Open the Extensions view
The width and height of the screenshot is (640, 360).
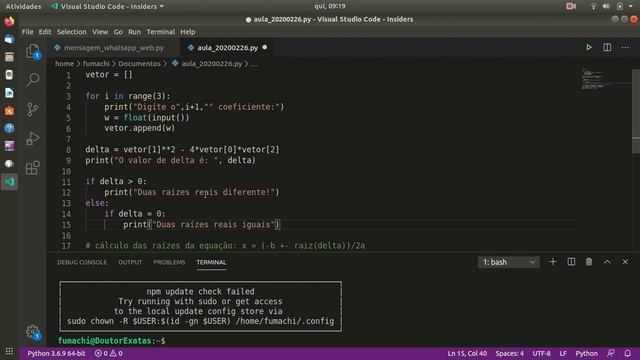tap(33, 168)
